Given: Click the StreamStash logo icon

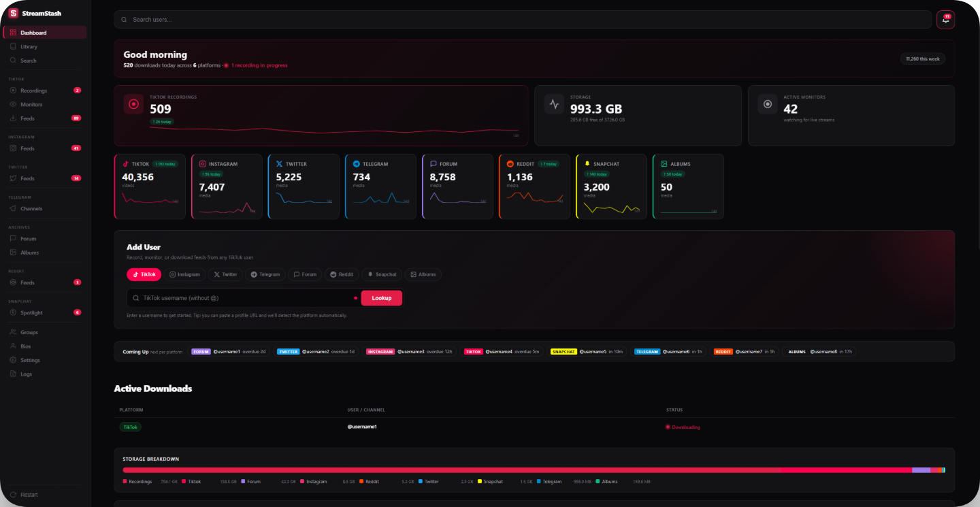Looking at the screenshot, I should [x=13, y=13].
